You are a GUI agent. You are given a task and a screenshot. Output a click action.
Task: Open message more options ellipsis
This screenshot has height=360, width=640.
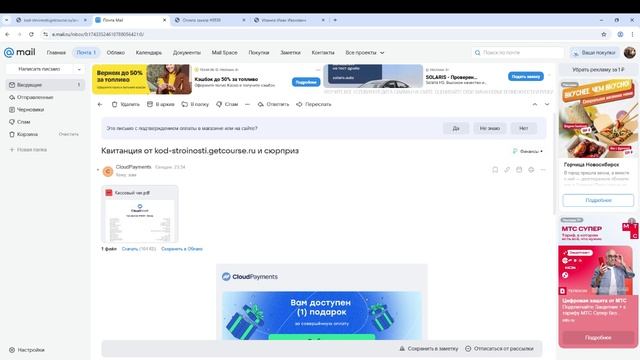click(x=543, y=169)
